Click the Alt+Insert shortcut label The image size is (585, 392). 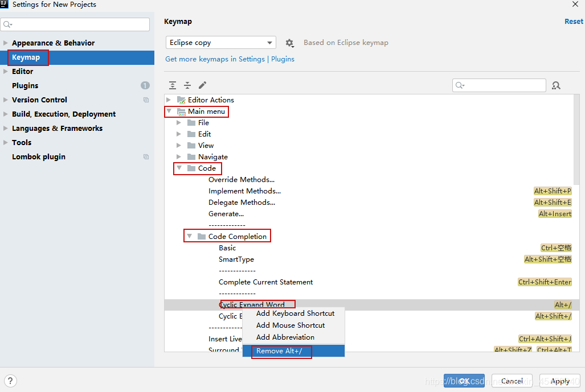pos(555,214)
